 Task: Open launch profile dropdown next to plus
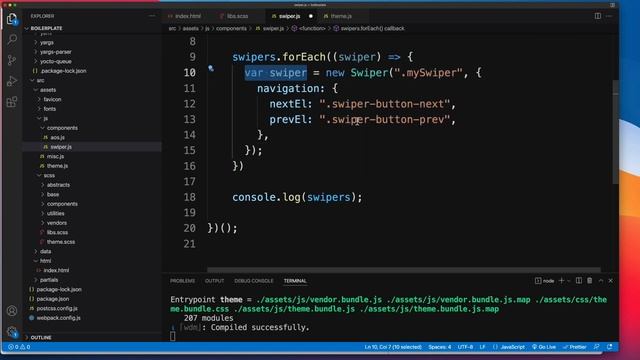coord(569,281)
